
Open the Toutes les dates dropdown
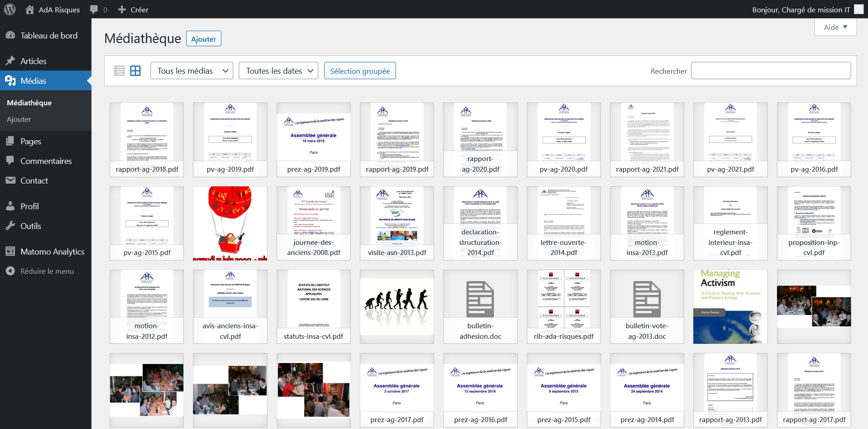[278, 71]
